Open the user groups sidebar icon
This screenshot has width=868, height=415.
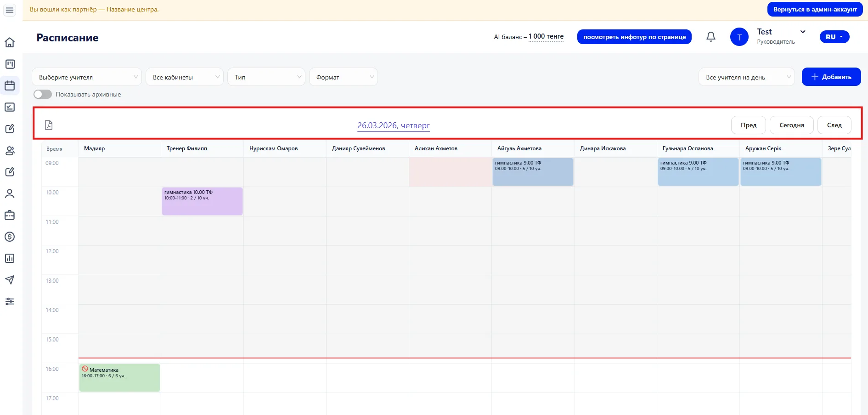tap(10, 150)
